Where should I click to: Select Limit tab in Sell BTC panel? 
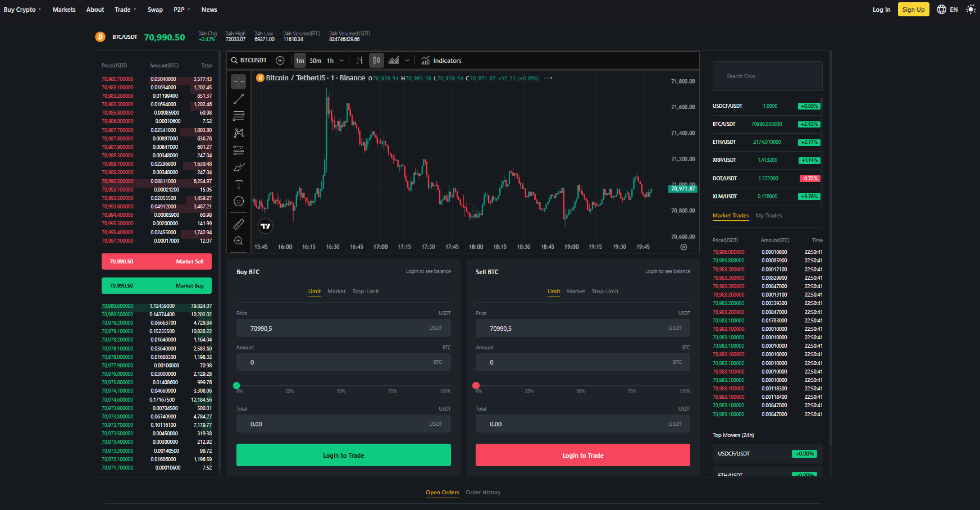coord(554,292)
